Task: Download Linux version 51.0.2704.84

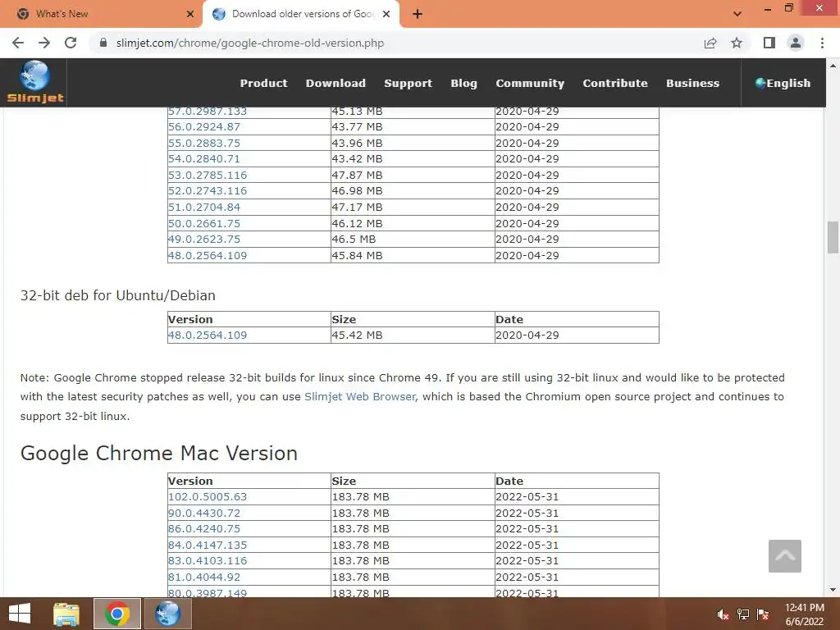Action: [204, 208]
